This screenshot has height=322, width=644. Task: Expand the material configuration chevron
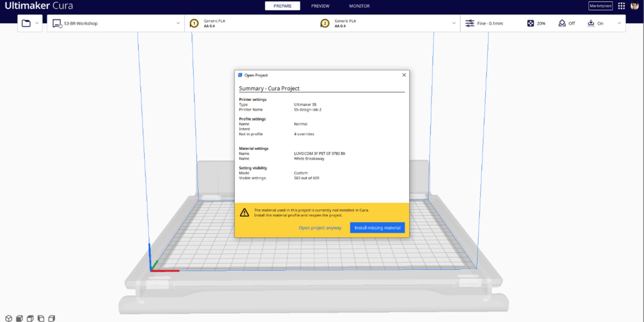pyautogui.click(x=454, y=23)
